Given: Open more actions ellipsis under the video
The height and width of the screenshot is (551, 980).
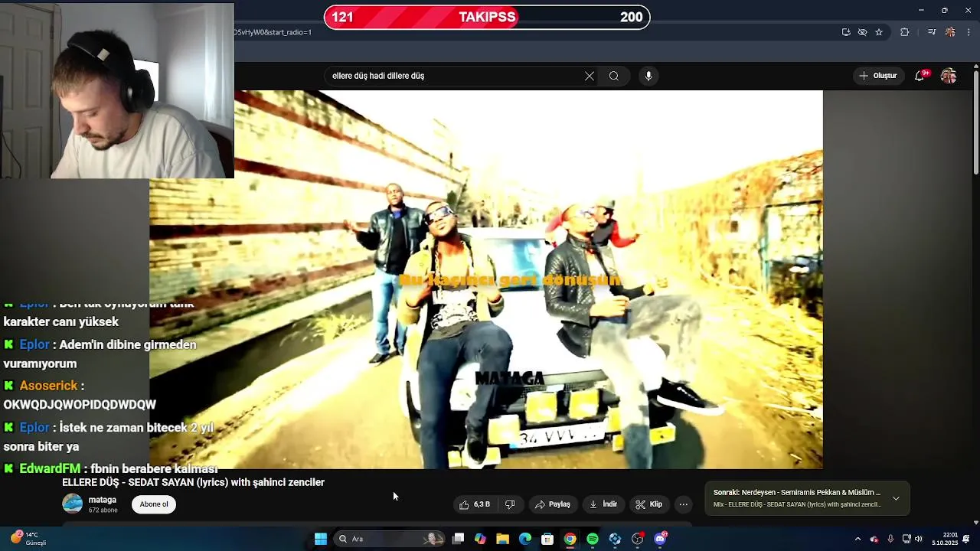Looking at the screenshot, I should click(684, 504).
